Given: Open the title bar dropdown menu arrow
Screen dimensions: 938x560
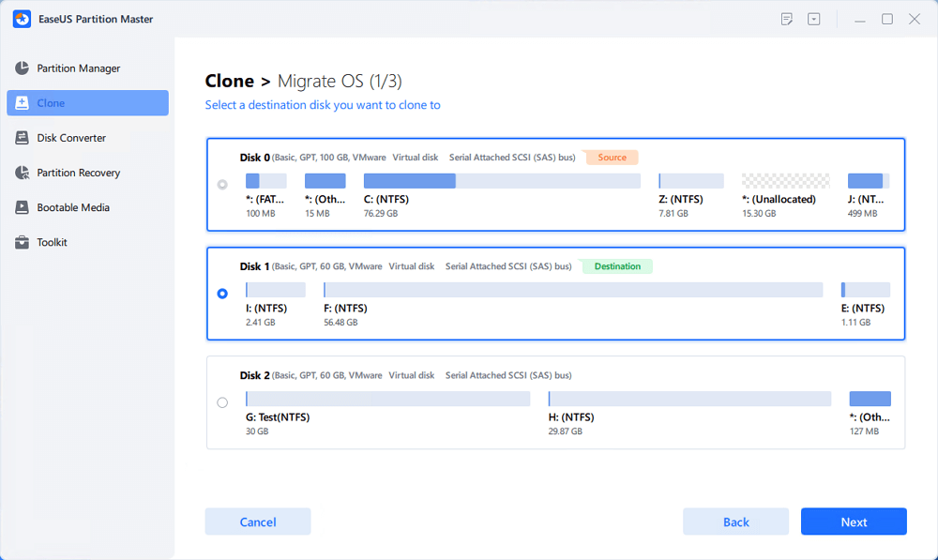Looking at the screenshot, I should (x=814, y=19).
